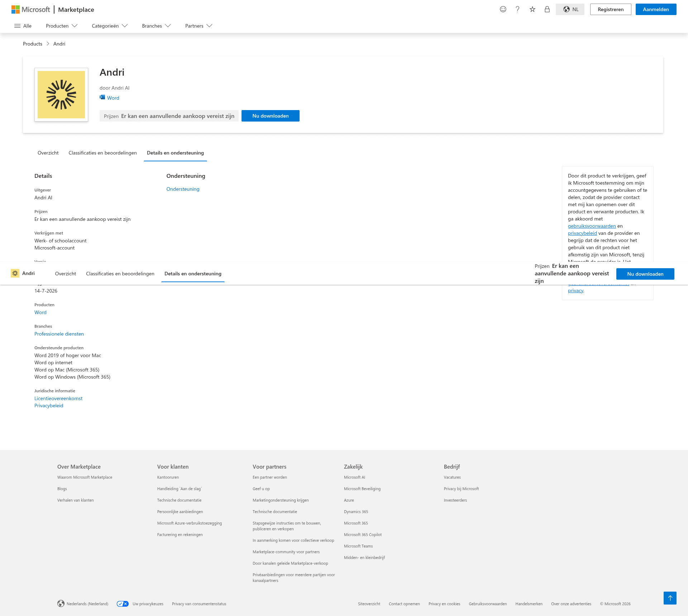Open the Licentieovereenkomst link

pos(58,398)
